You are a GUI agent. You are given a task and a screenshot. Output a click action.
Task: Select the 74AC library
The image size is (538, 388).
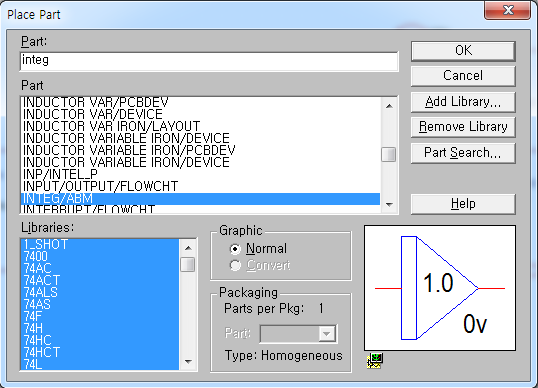click(x=100, y=268)
